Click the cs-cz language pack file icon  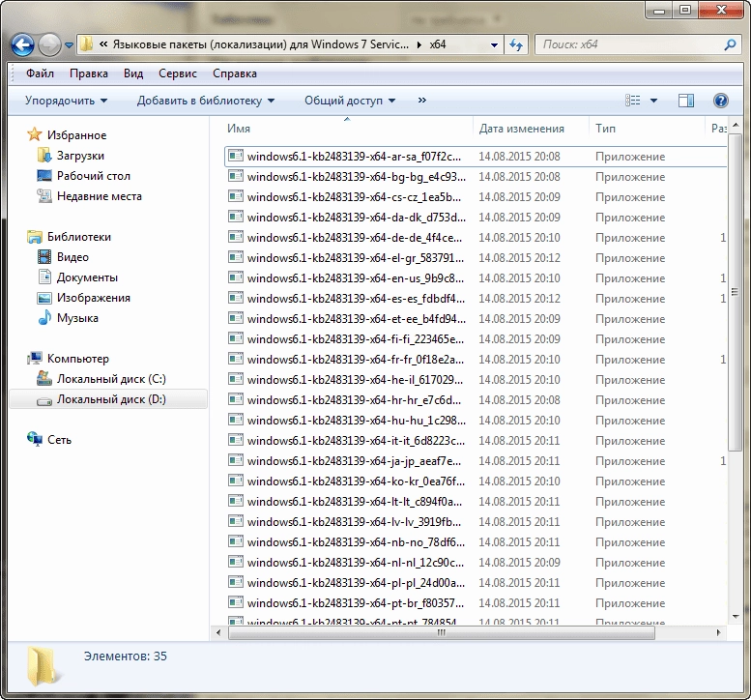[x=235, y=196]
